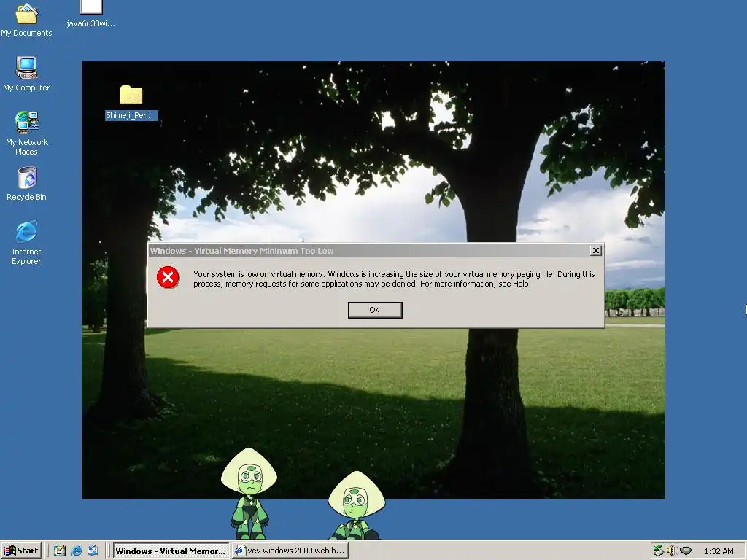The image size is (747, 560).
Task: Select the java6u33wi... file icon
Action: pyautogui.click(x=91, y=15)
